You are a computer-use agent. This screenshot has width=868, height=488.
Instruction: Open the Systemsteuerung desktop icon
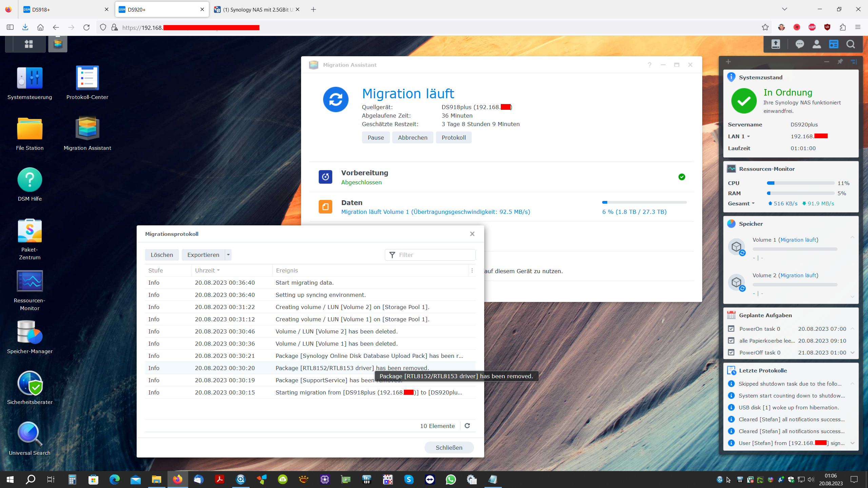click(x=29, y=78)
